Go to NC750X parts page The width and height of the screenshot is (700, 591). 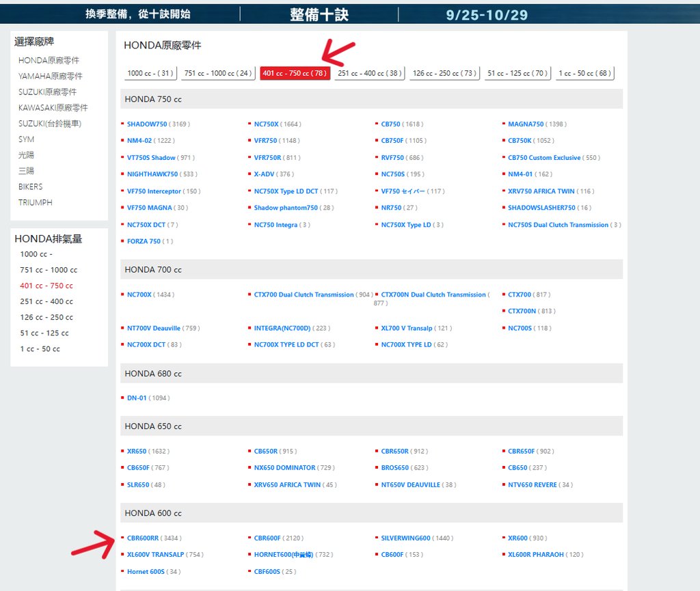266,124
